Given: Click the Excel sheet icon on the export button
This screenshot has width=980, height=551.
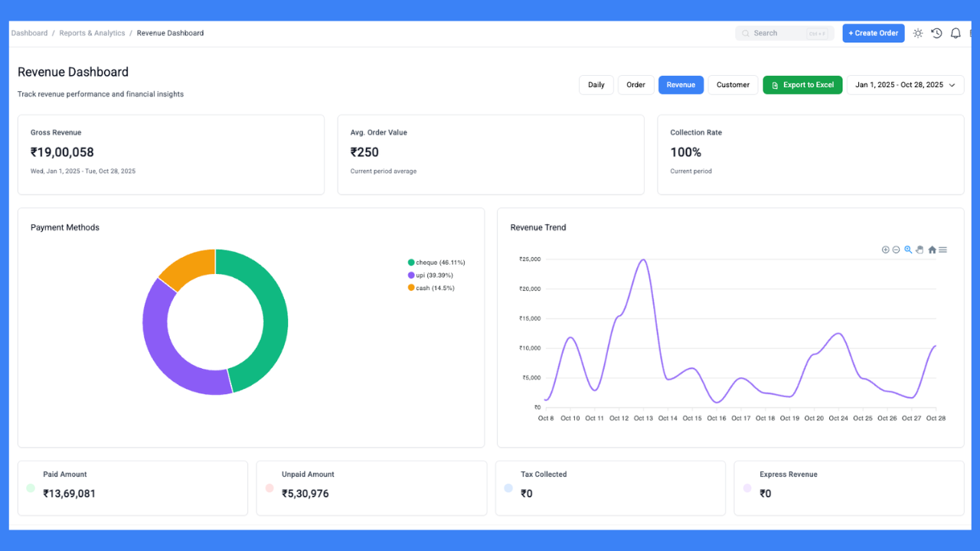Looking at the screenshot, I should (774, 85).
